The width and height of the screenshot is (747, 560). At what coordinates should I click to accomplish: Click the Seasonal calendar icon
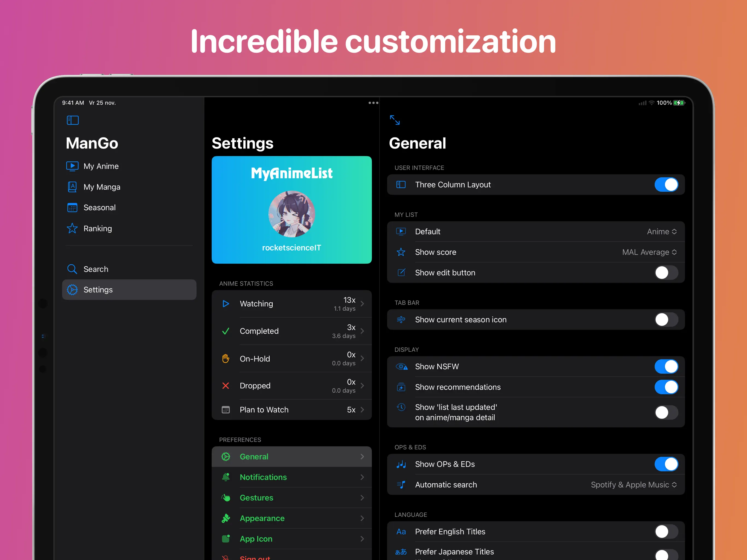point(72,207)
